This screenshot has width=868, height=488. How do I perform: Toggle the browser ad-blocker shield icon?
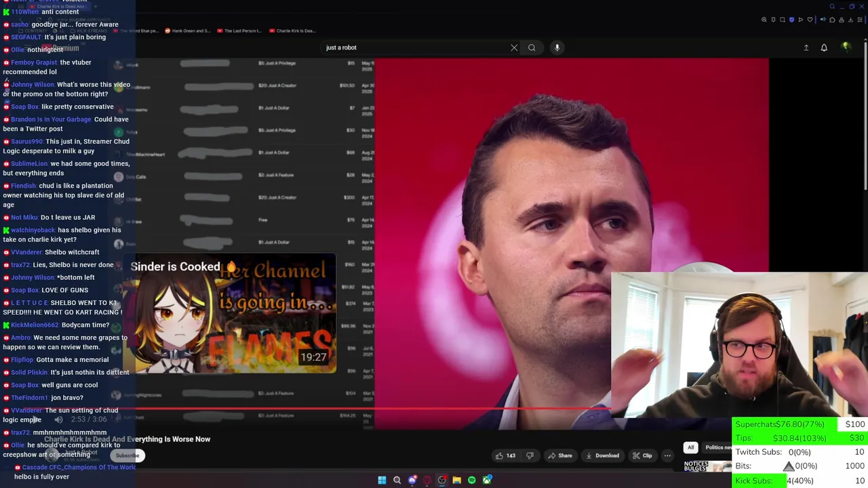(x=791, y=20)
